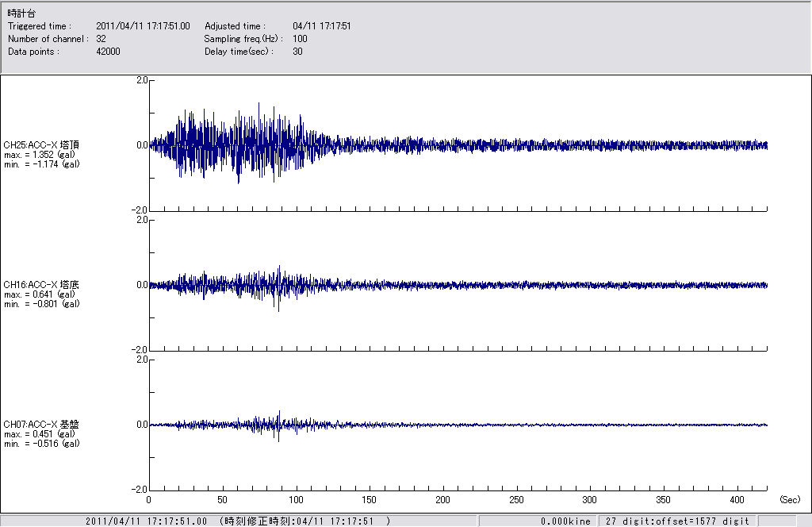
Task: Click the Delay time(sec) value 30
Action: pyautogui.click(x=297, y=52)
